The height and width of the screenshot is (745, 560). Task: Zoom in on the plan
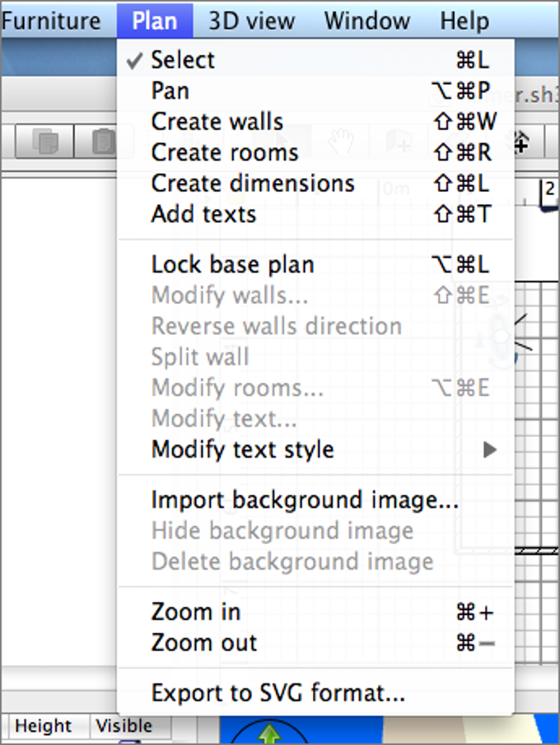tap(196, 612)
